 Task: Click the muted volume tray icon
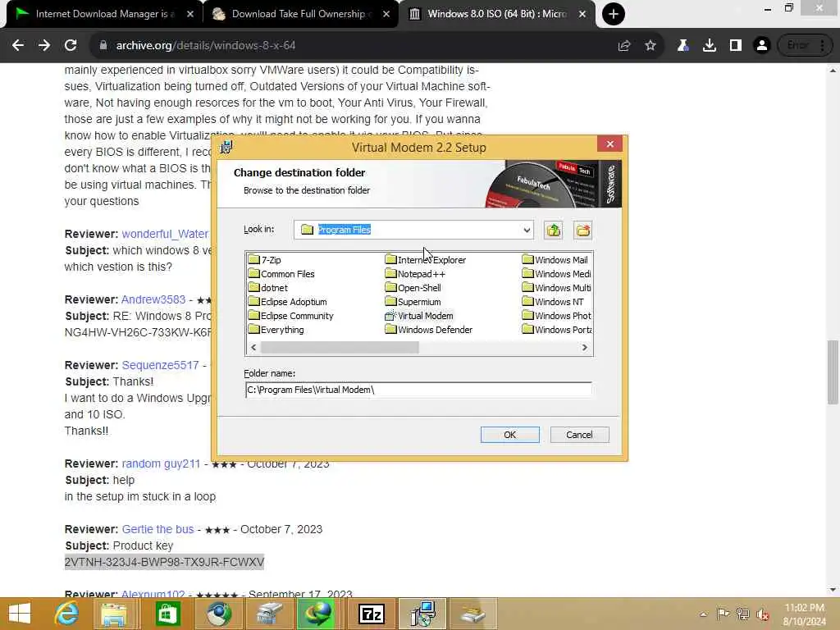[x=763, y=614]
